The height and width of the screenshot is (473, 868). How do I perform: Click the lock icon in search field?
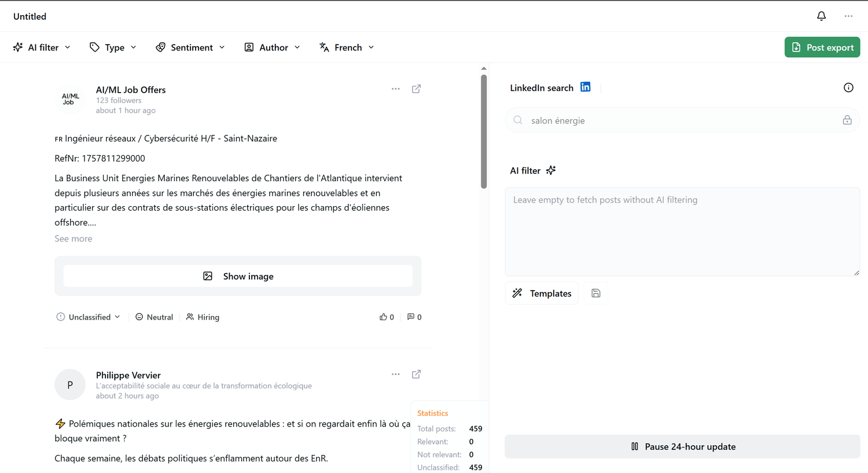click(x=847, y=120)
